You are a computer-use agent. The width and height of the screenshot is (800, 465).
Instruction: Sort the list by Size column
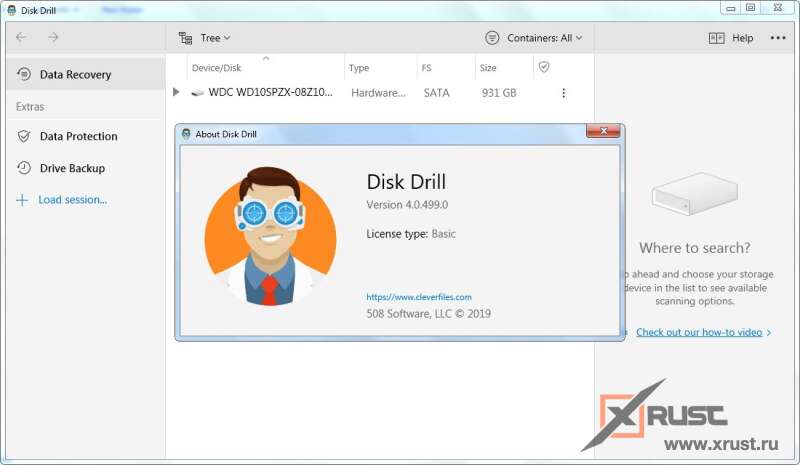[488, 68]
